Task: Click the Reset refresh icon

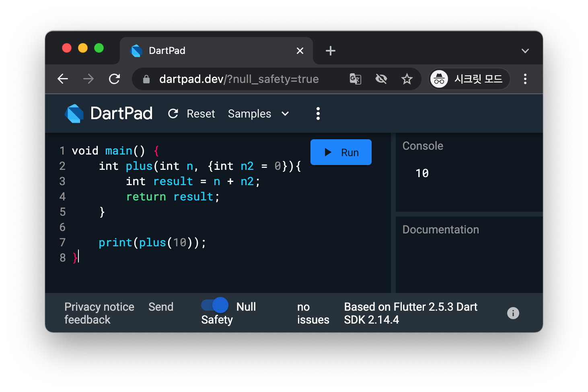Action: 173,114
